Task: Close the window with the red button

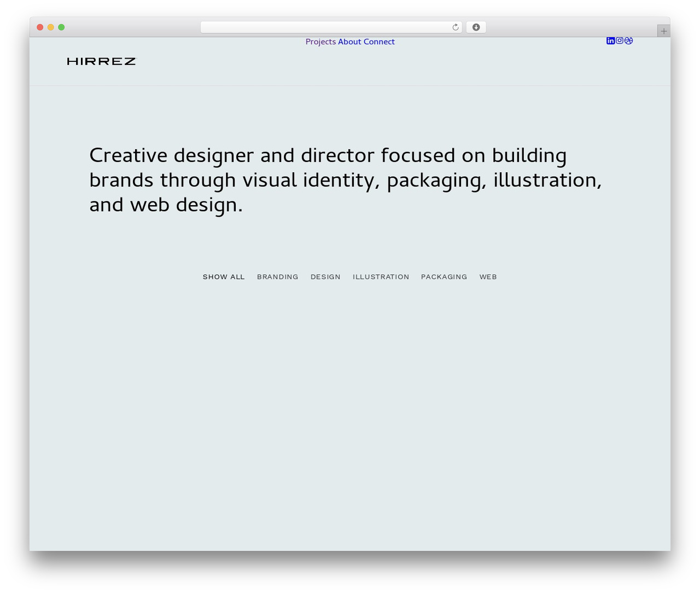Action: (40, 27)
